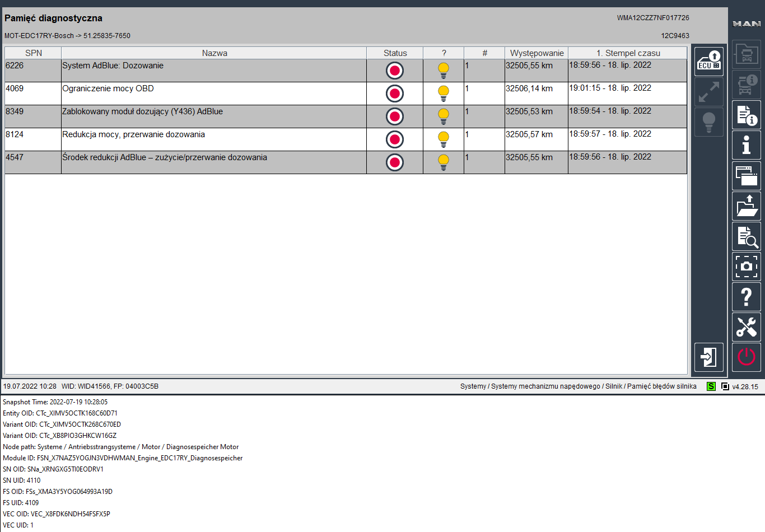Open the stacked windows icon
Image resolution: width=765 pixels, height=532 pixels.
[747, 175]
